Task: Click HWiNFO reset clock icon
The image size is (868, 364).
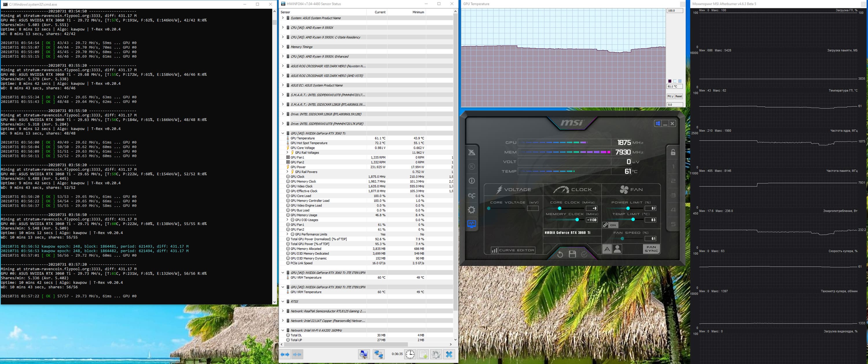Action: tap(410, 354)
